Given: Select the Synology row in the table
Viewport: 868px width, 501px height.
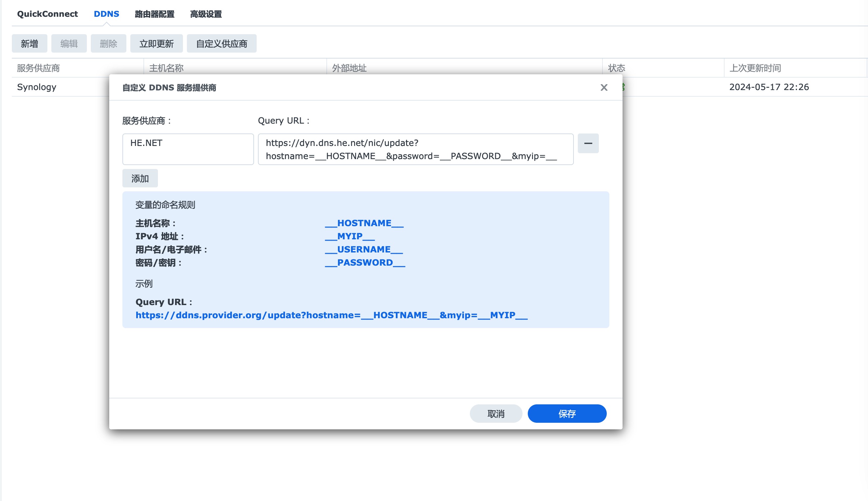Looking at the screenshot, I should tap(37, 87).
